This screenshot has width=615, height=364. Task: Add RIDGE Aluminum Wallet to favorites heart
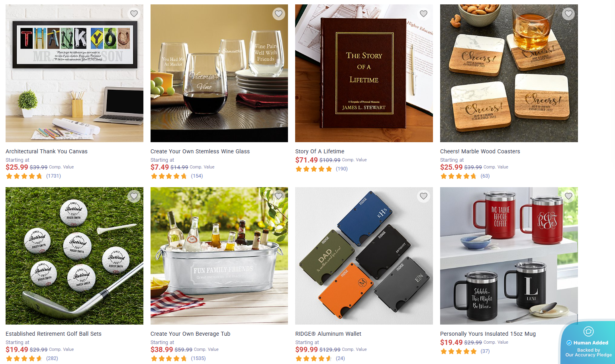click(423, 196)
